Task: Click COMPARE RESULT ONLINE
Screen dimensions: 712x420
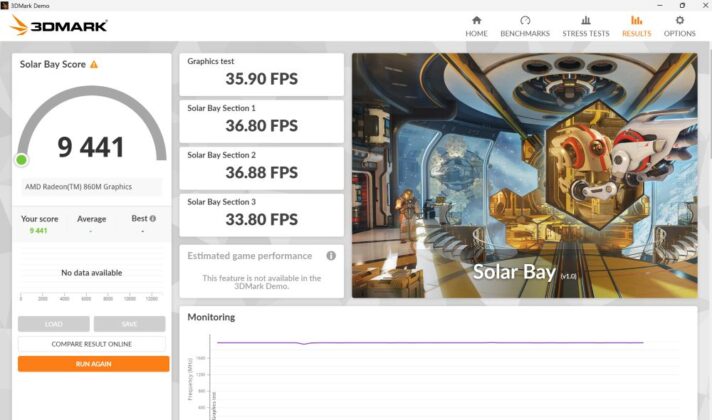Action: [x=92, y=344]
